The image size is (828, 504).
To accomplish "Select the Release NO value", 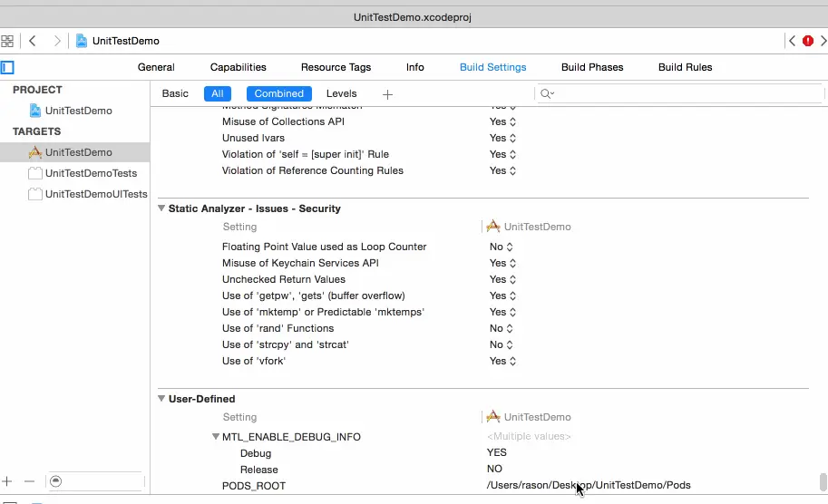I will [x=494, y=469].
